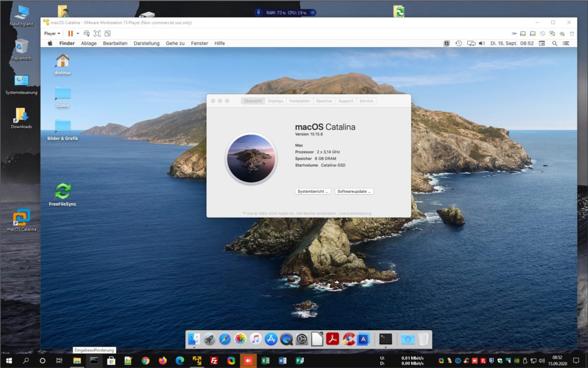588x368 pixels.
Task: Open the Trash in the dock
Action: [x=423, y=339]
